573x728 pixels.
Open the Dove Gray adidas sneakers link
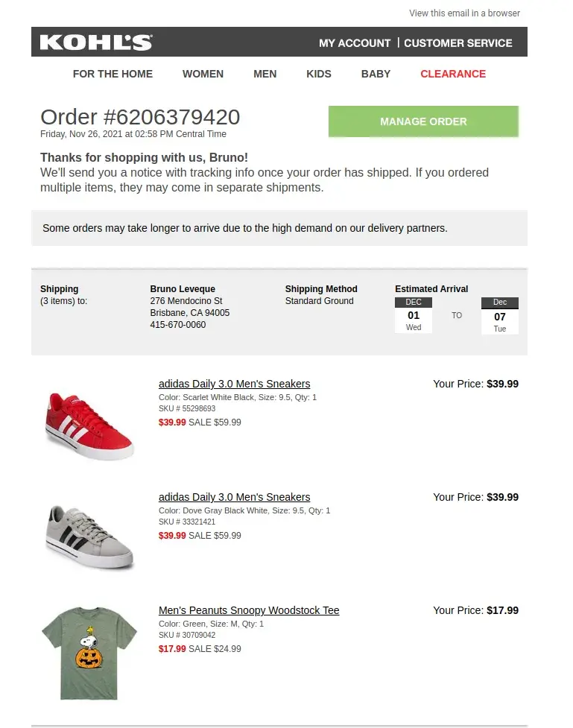(x=234, y=497)
